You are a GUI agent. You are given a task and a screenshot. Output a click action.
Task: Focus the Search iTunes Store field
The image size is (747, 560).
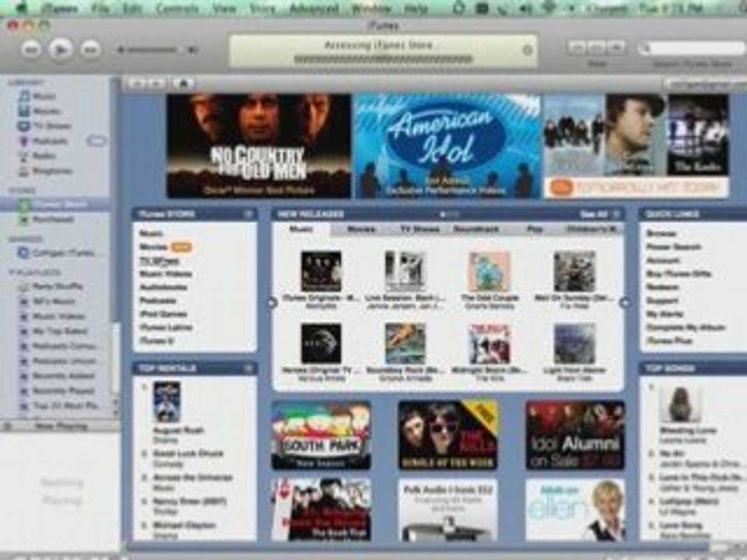pyautogui.click(x=691, y=48)
